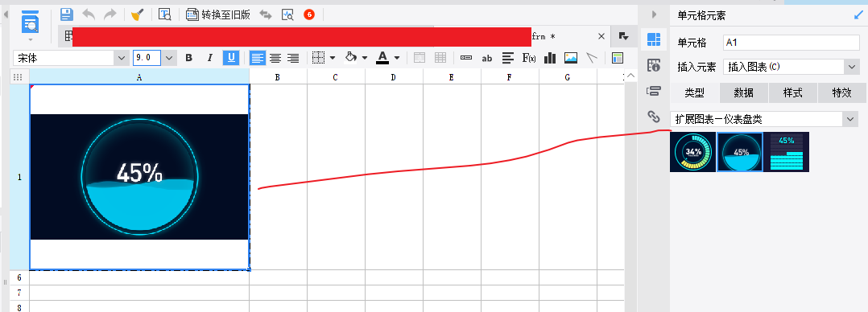Toggle italic formatting
Image resolution: width=868 pixels, height=312 pixels.
(210, 58)
